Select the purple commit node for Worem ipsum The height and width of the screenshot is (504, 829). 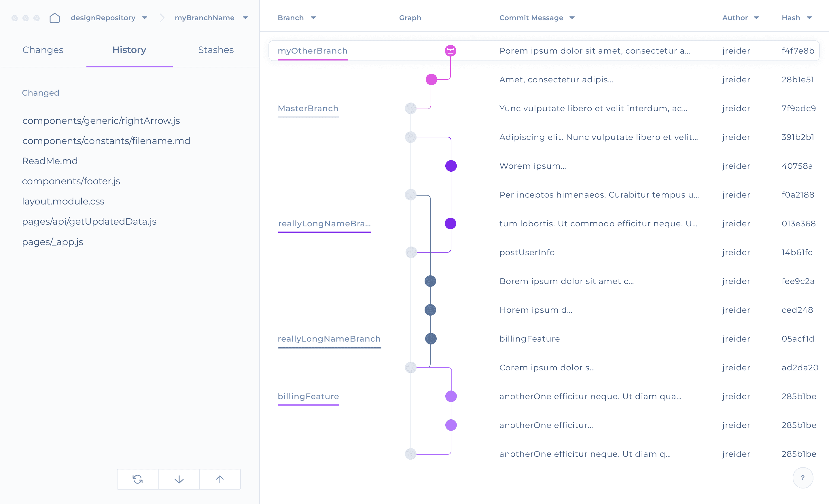click(451, 166)
